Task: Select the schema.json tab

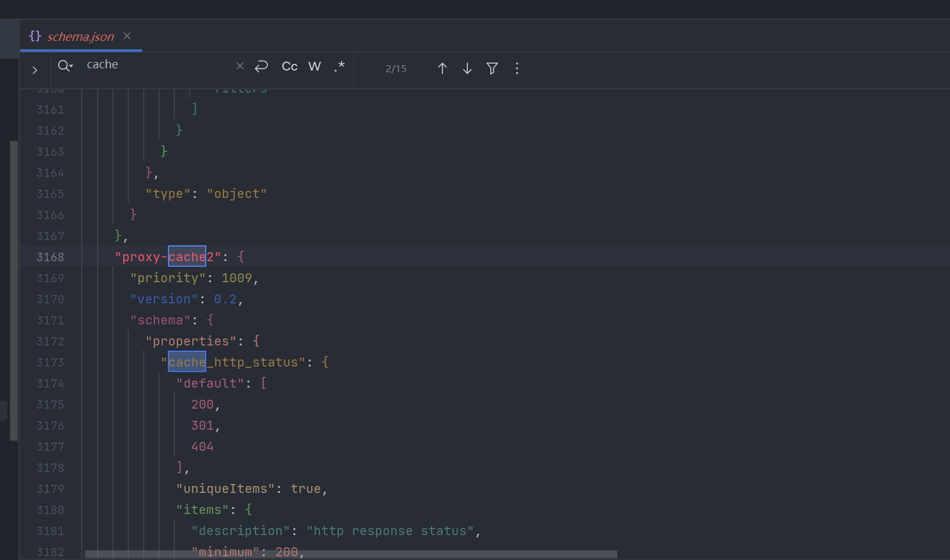Action: tap(80, 36)
